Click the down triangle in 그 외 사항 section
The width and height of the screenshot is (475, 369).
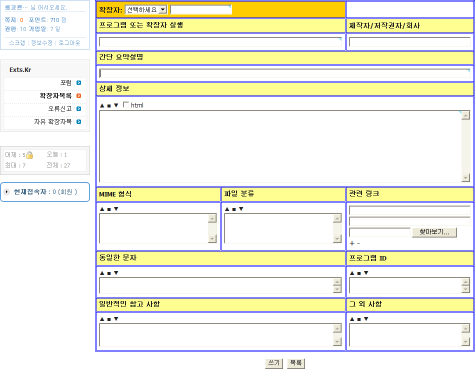(x=366, y=319)
